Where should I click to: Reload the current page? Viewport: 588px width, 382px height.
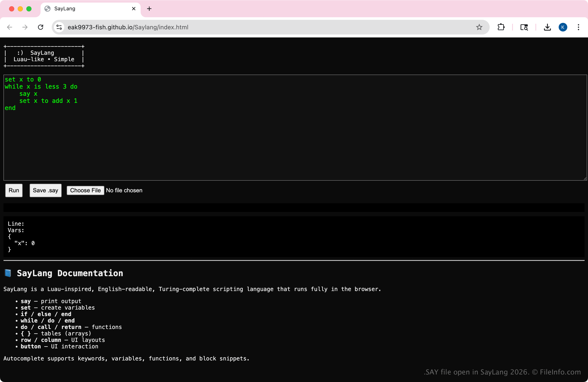point(41,27)
